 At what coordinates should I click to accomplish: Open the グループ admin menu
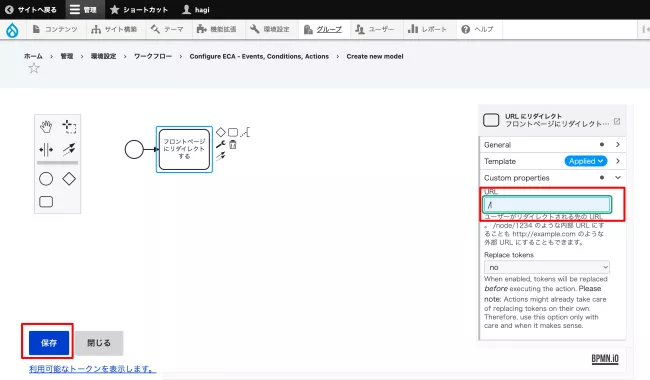point(323,29)
